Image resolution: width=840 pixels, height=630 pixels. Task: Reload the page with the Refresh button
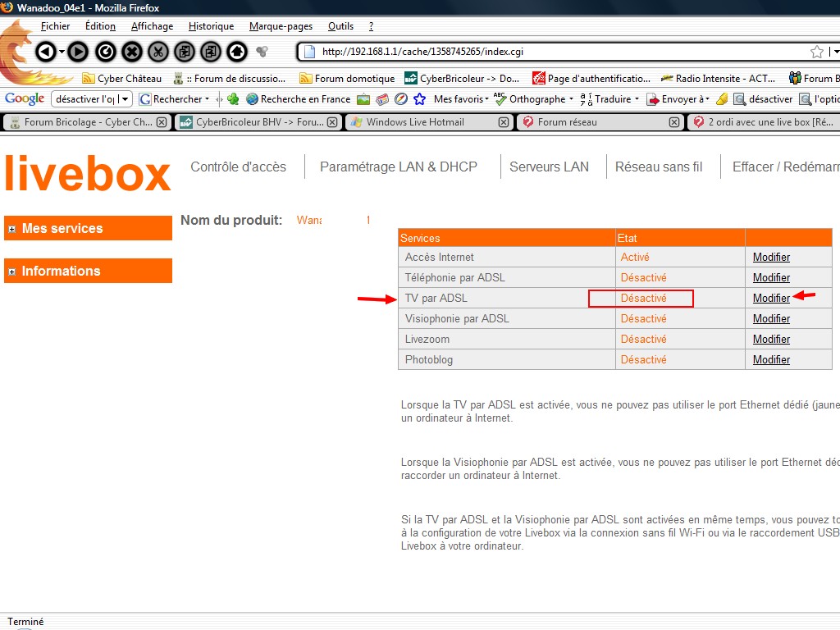(x=106, y=52)
